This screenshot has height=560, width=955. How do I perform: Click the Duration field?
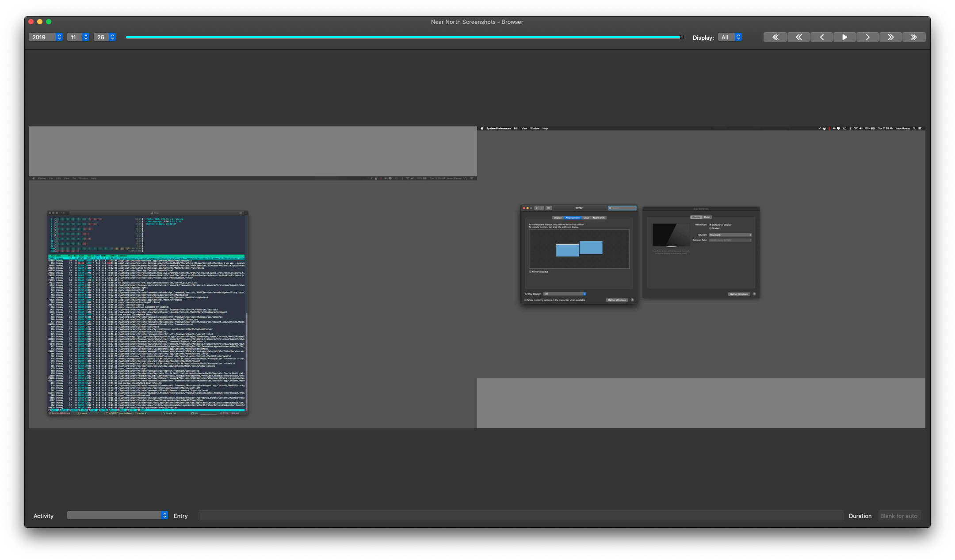point(899,516)
